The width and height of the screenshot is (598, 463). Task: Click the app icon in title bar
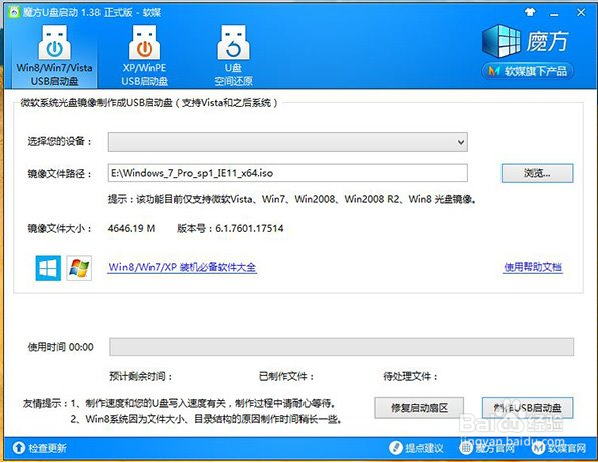click(14, 13)
